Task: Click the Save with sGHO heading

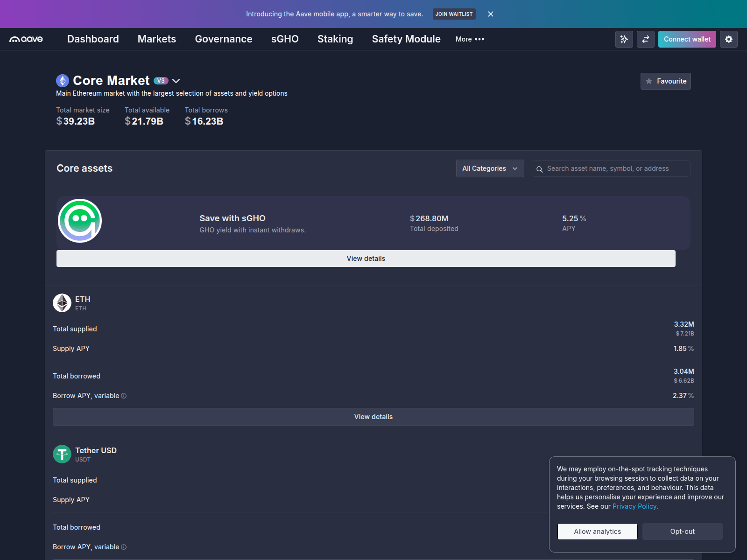Action: [233, 218]
